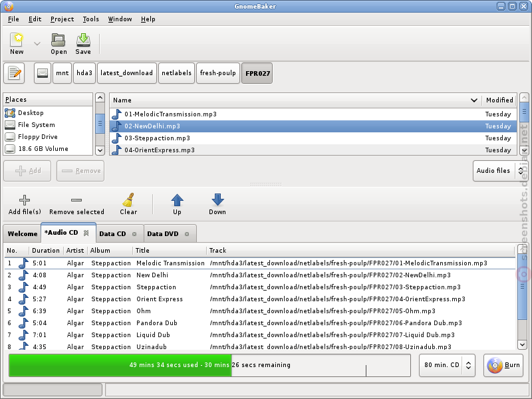Click the Burn disc button
This screenshot has width=532, height=399.
(x=503, y=365)
